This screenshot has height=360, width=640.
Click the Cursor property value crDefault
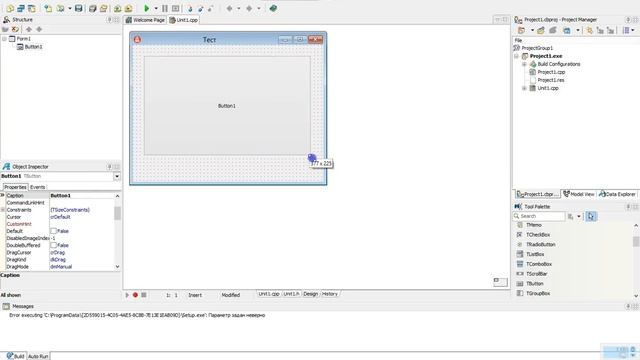click(60, 217)
